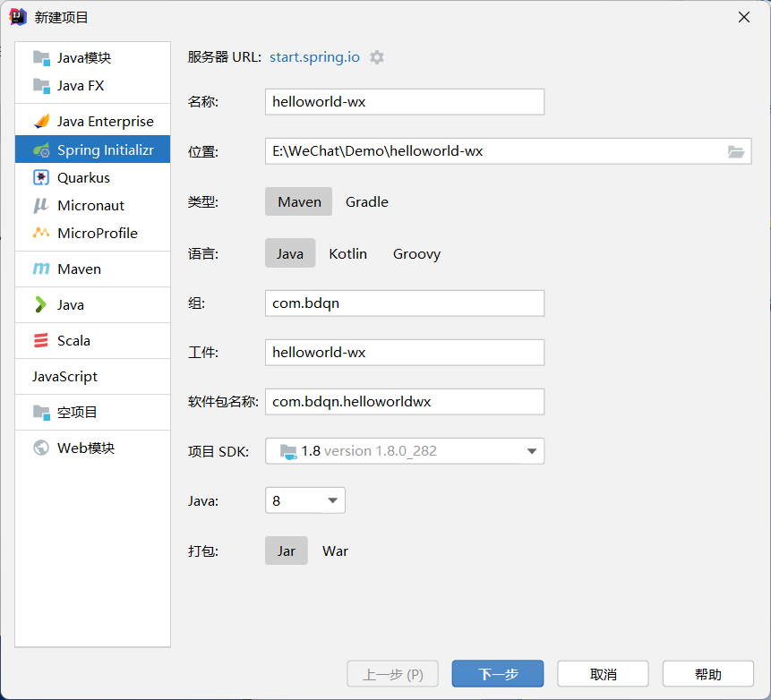Select Java模块 in the project type list
The image size is (771, 700).
click(x=93, y=58)
